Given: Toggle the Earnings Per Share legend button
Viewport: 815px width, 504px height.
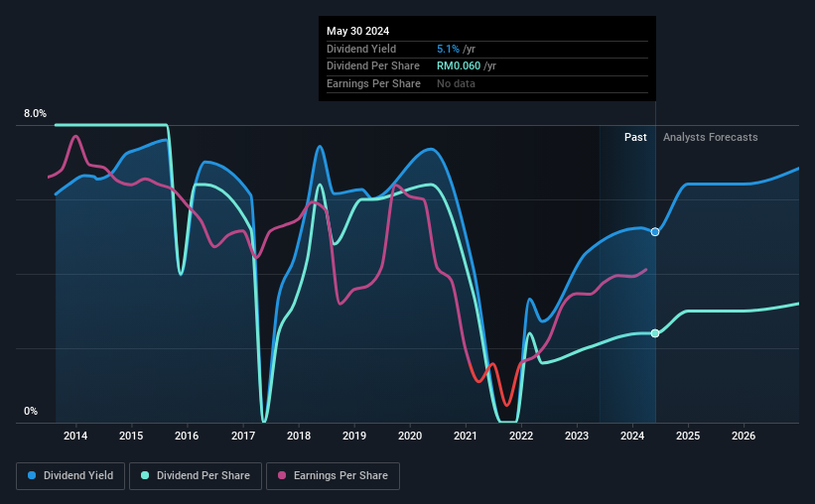Looking at the screenshot, I should click(x=333, y=476).
